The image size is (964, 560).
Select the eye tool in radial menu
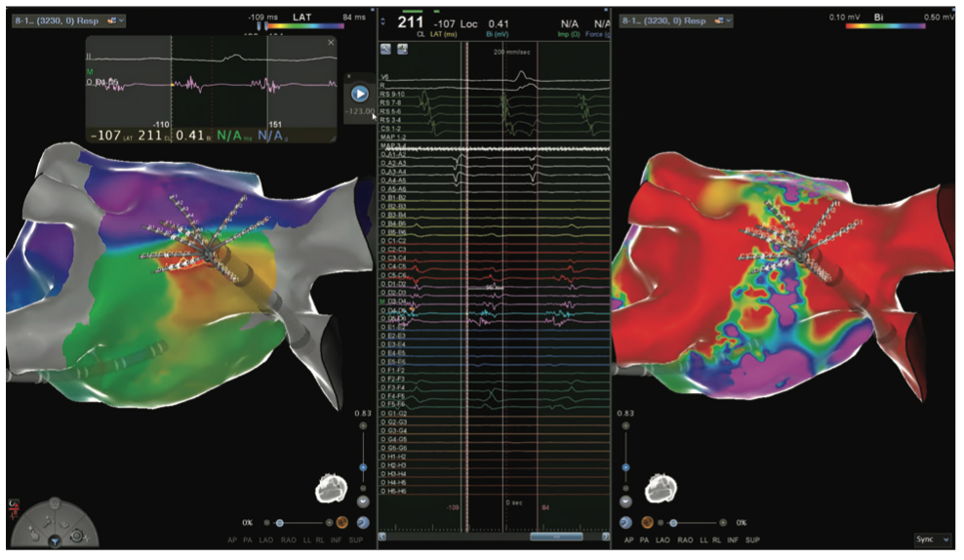(64, 524)
